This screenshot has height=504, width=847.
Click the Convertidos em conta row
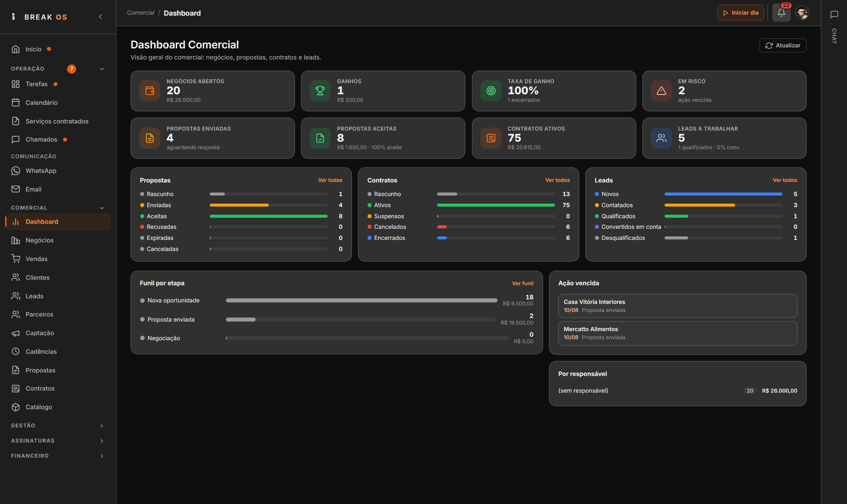coord(696,227)
